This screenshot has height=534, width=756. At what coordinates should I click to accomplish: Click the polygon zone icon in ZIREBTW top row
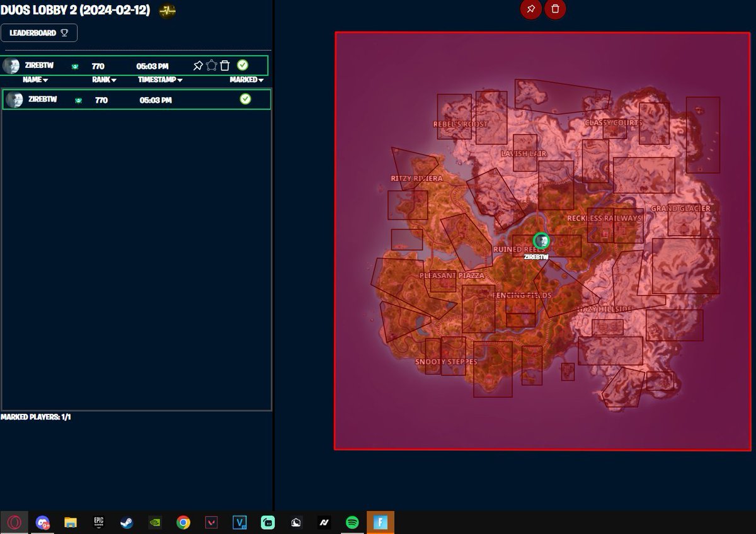pos(212,65)
